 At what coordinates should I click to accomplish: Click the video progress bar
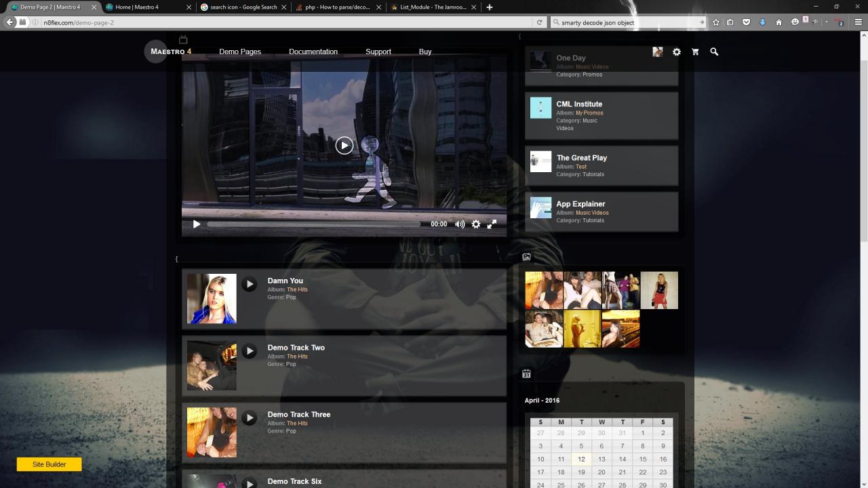[313, 224]
